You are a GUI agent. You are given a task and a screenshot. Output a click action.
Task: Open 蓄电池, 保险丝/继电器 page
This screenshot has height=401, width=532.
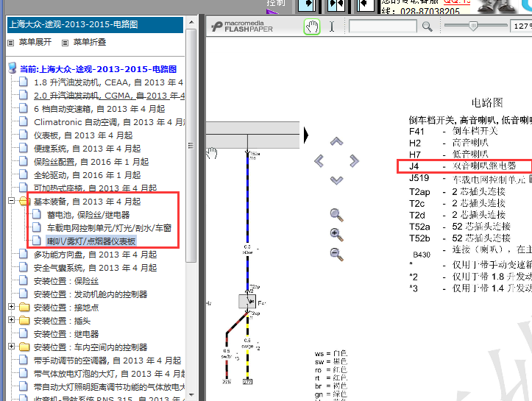point(88,215)
